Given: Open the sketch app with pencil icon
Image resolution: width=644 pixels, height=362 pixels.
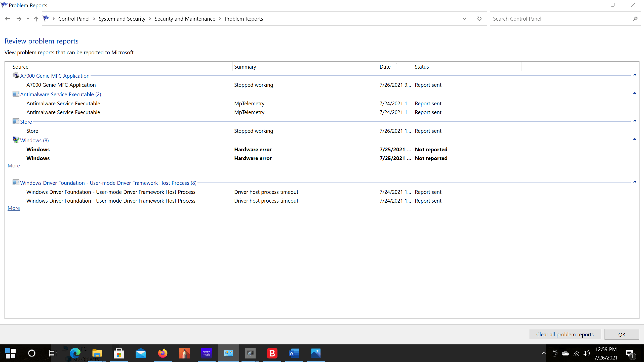Looking at the screenshot, I should coord(185,353).
